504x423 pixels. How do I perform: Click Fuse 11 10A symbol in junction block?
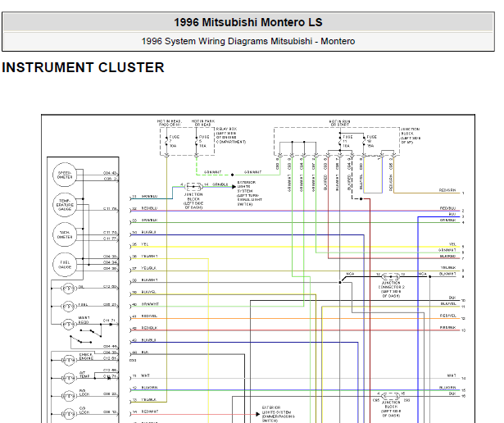(340, 141)
